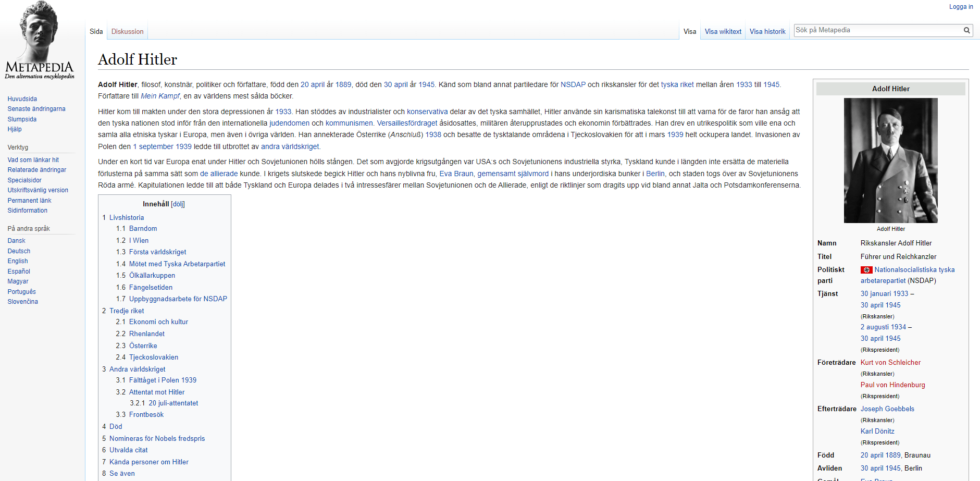Image resolution: width=980 pixels, height=481 pixels.
Task: Switch to Magyar language version
Action: tap(18, 281)
